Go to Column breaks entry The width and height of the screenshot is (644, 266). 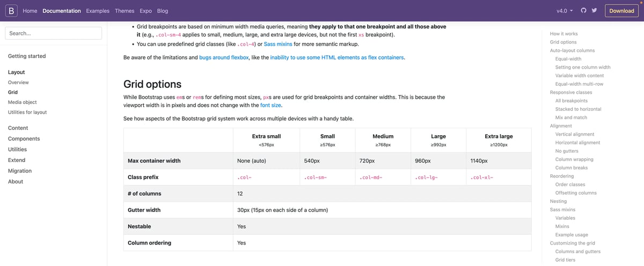(572, 168)
